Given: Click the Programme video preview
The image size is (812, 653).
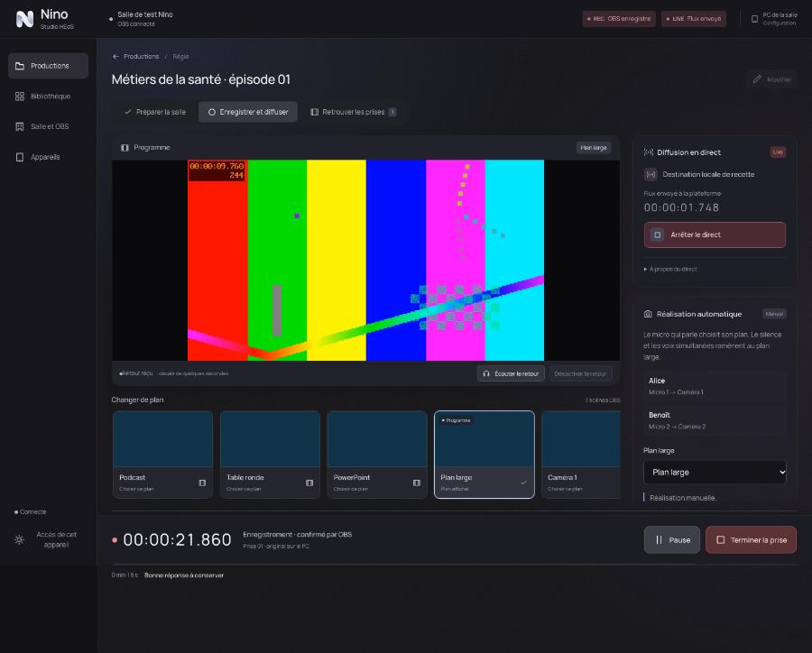Looking at the screenshot, I should click(x=365, y=261).
